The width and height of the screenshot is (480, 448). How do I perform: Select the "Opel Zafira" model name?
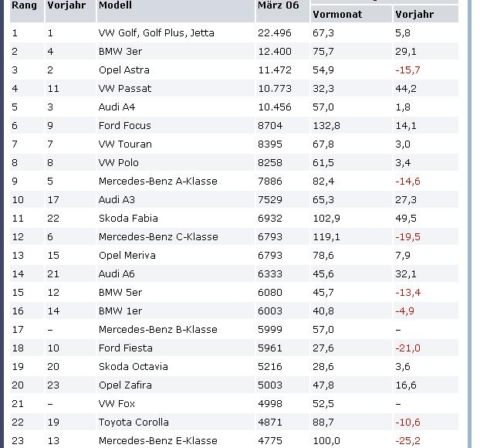pyautogui.click(x=125, y=385)
